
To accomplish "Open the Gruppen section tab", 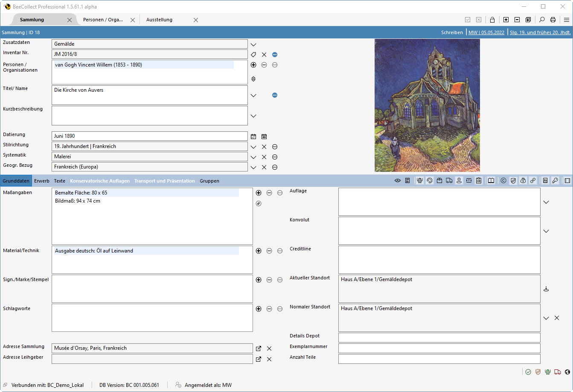I will click(x=209, y=181).
